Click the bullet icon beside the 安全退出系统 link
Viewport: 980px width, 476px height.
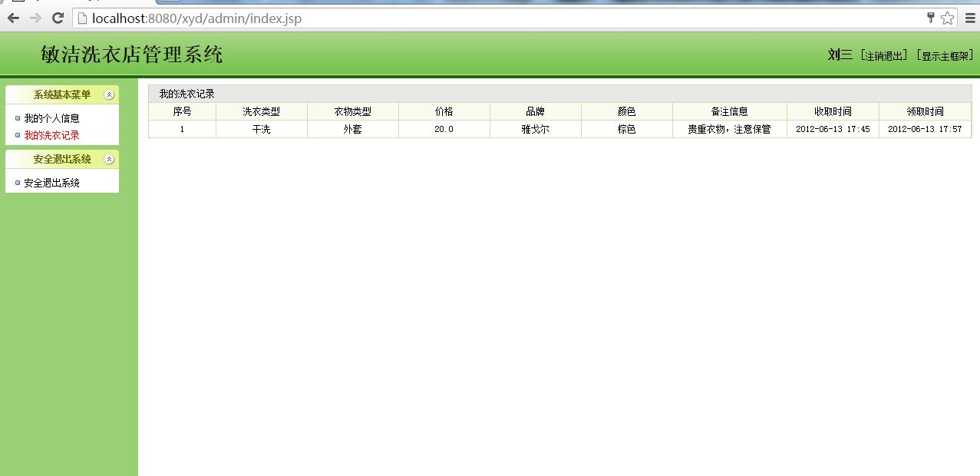pyautogui.click(x=18, y=183)
